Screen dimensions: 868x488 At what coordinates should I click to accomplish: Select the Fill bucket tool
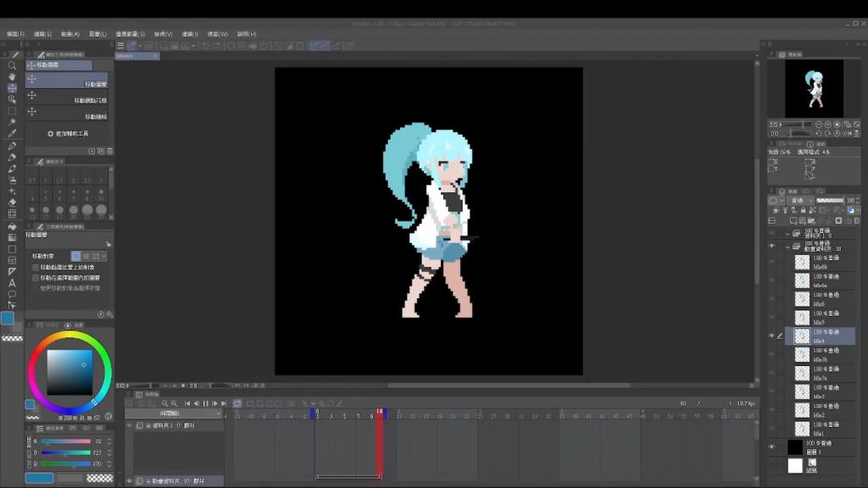point(12,226)
